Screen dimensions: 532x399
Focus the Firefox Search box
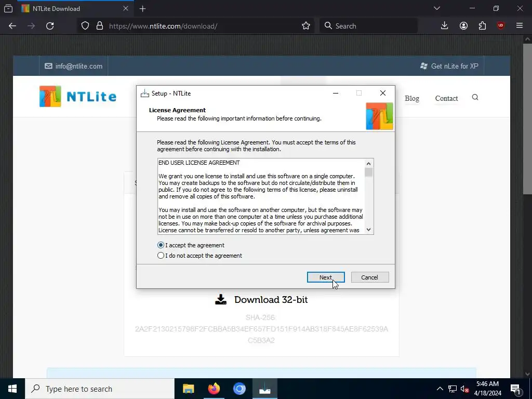tap(369, 26)
